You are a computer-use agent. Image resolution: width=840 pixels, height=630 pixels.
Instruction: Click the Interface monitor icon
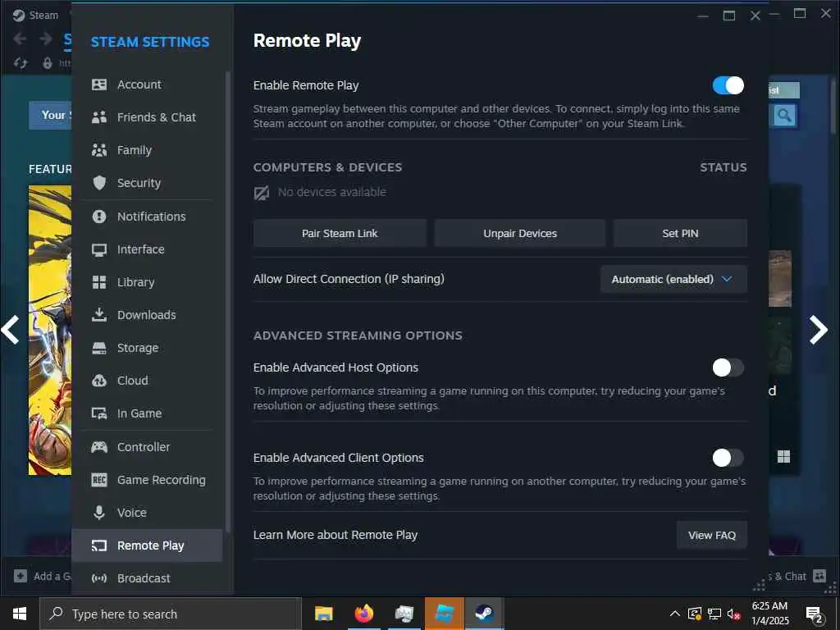pos(99,249)
